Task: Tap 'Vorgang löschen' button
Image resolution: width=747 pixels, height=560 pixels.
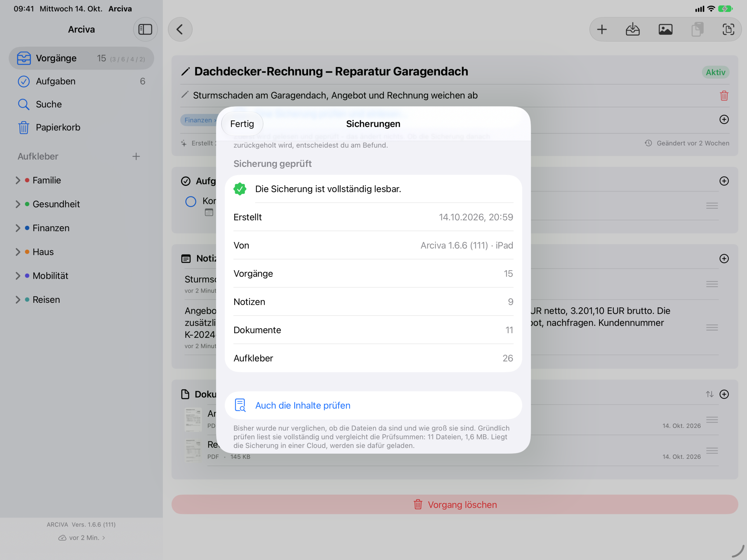Action: (x=455, y=505)
